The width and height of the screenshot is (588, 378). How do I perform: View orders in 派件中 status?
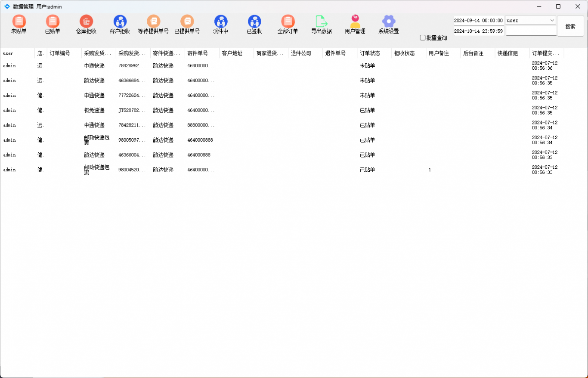pos(220,25)
